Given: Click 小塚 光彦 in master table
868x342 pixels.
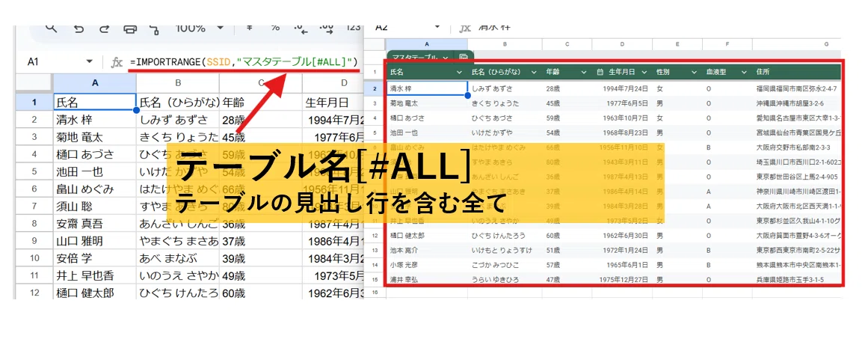Looking at the screenshot, I should tap(403, 265).
